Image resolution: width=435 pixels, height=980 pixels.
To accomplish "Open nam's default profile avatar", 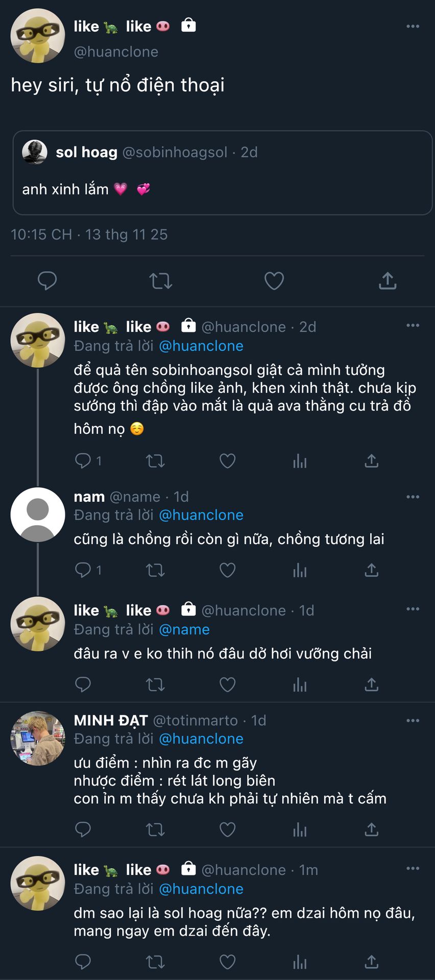I will coord(38,514).
